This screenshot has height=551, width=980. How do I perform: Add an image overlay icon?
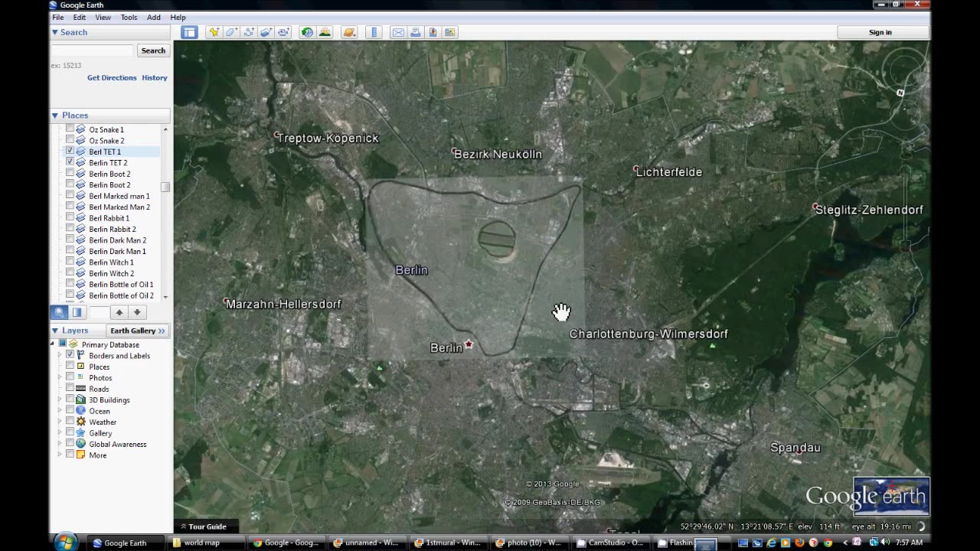point(266,32)
